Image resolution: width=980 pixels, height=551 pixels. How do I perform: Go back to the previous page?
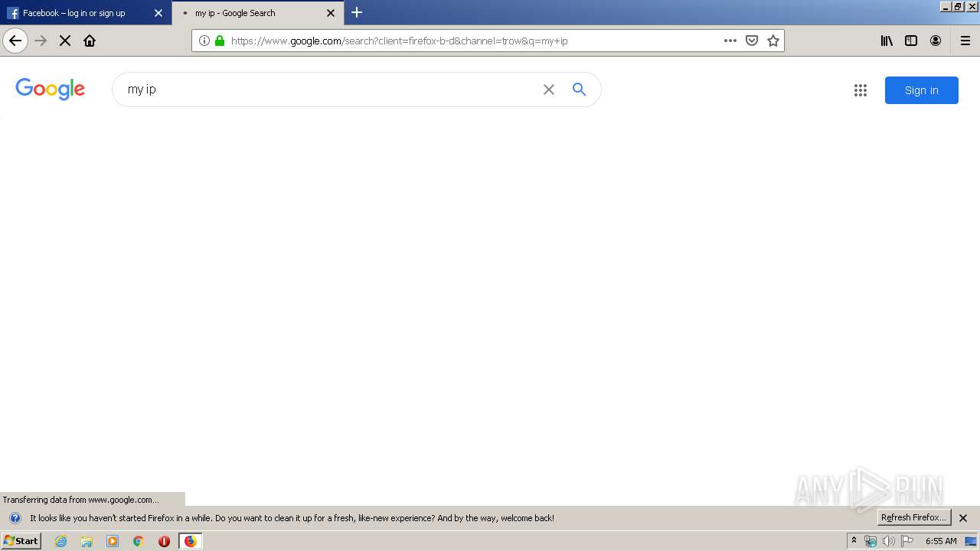[x=15, y=41]
